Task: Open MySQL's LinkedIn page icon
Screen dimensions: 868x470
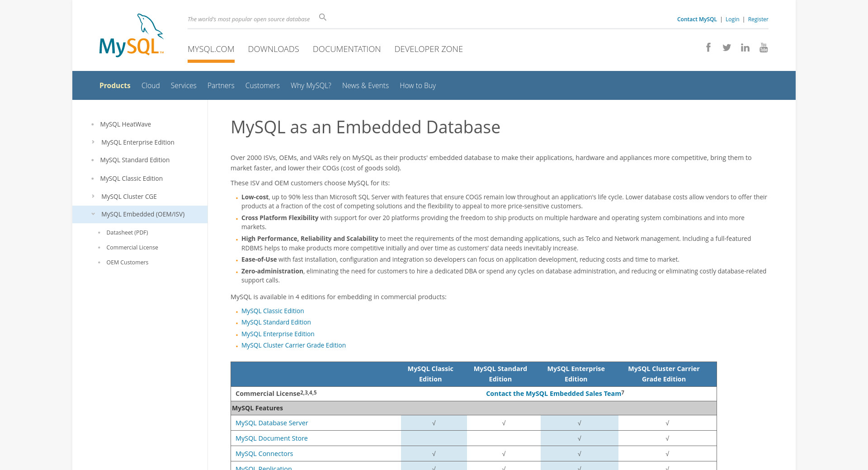Action: [745, 47]
